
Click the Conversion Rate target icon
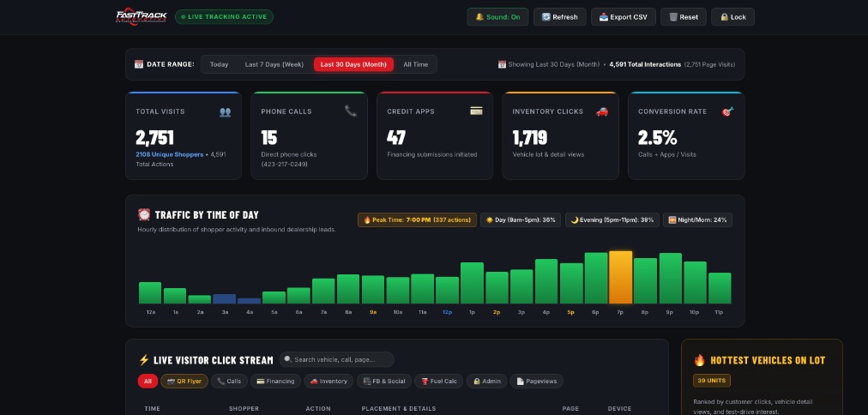pos(727,111)
